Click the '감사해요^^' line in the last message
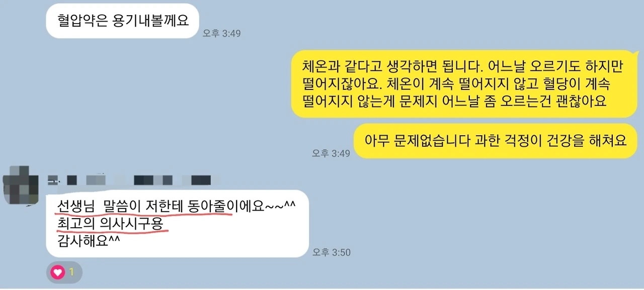This screenshot has height=290, width=644. (89, 241)
